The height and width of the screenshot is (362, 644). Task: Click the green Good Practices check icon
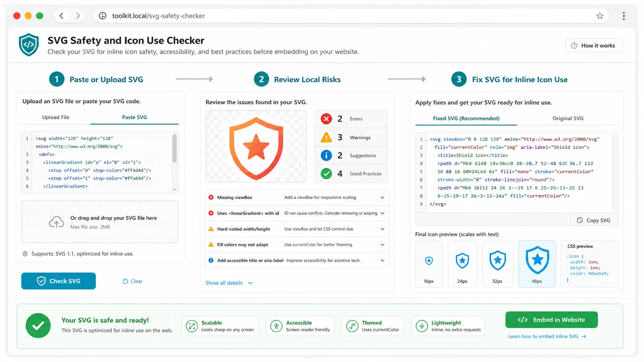326,173
